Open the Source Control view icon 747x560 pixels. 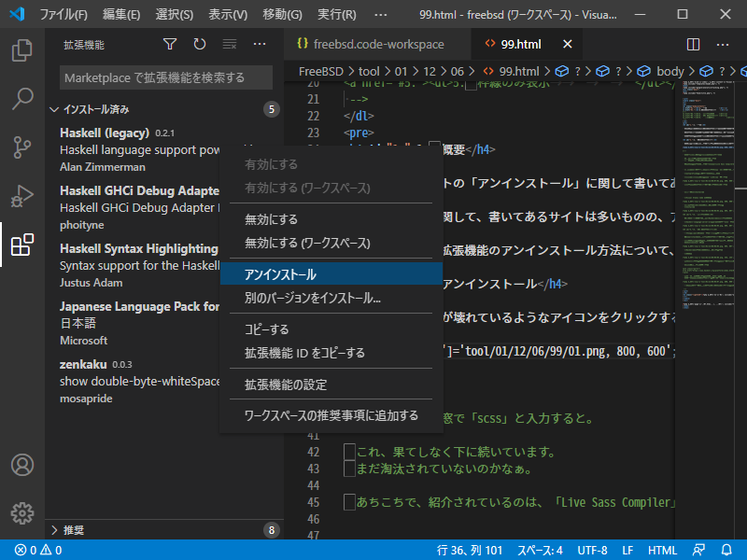pos(21,147)
